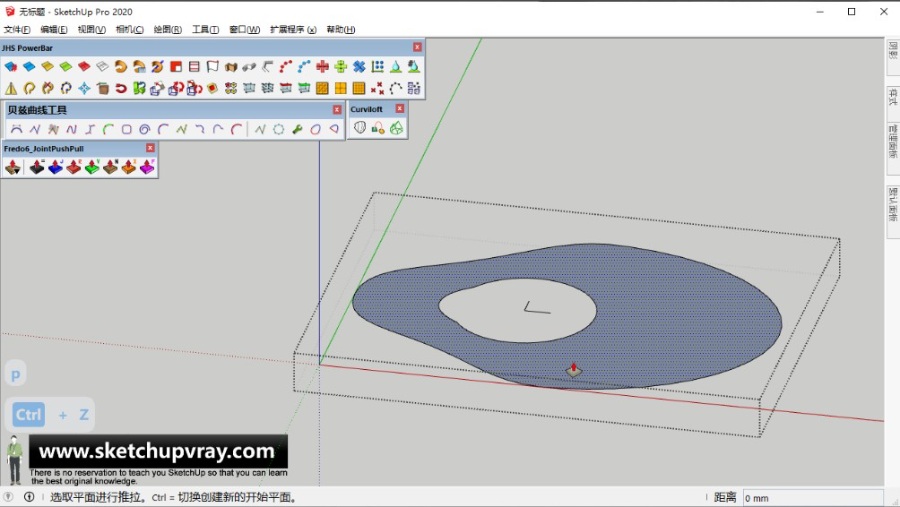
Task: Open the 帮助(H) menu
Action: click(x=340, y=29)
